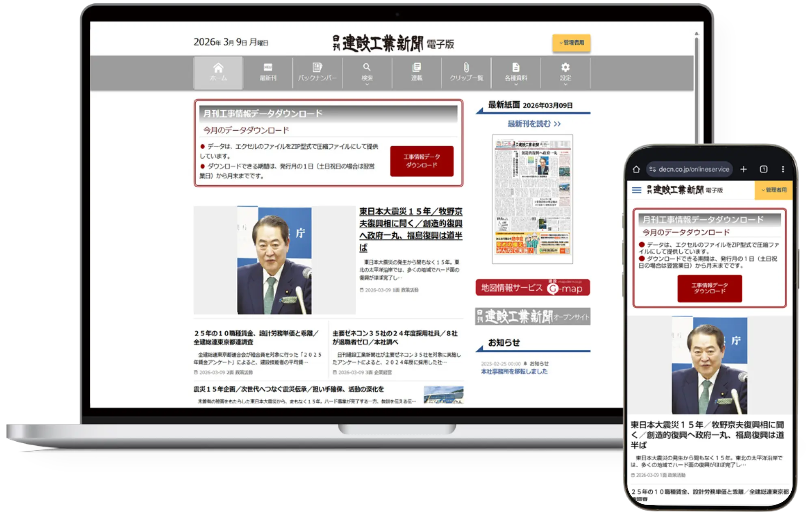This screenshot has width=812, height=516.
Task: Open a new tab with the plus icon
Action: tap(743, 169)
